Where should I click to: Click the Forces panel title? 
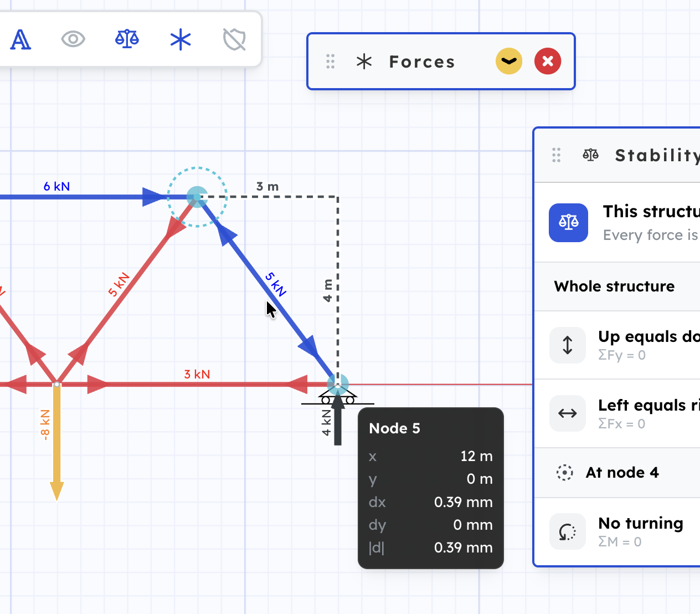(x=422, y=62)
